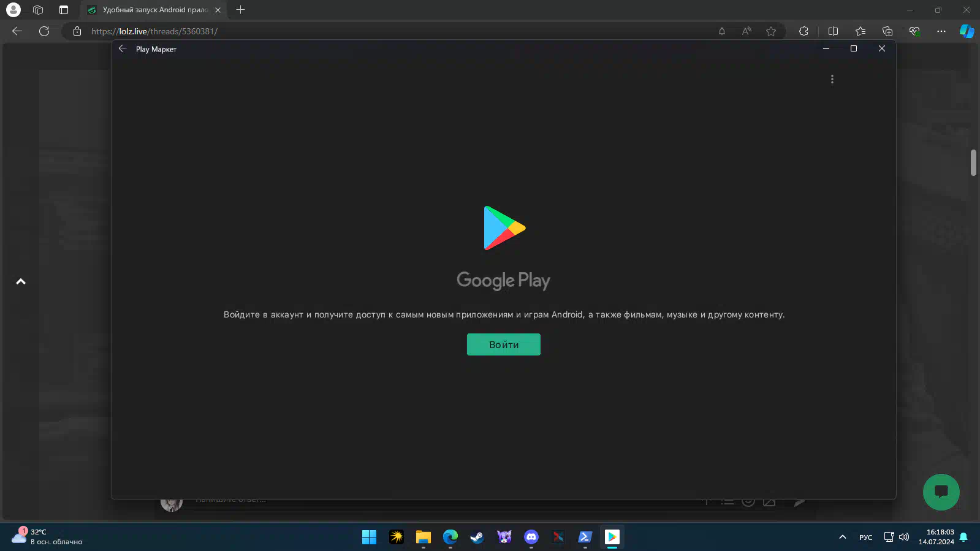
Task: Open Edge split screen
Action: (833, 31)
